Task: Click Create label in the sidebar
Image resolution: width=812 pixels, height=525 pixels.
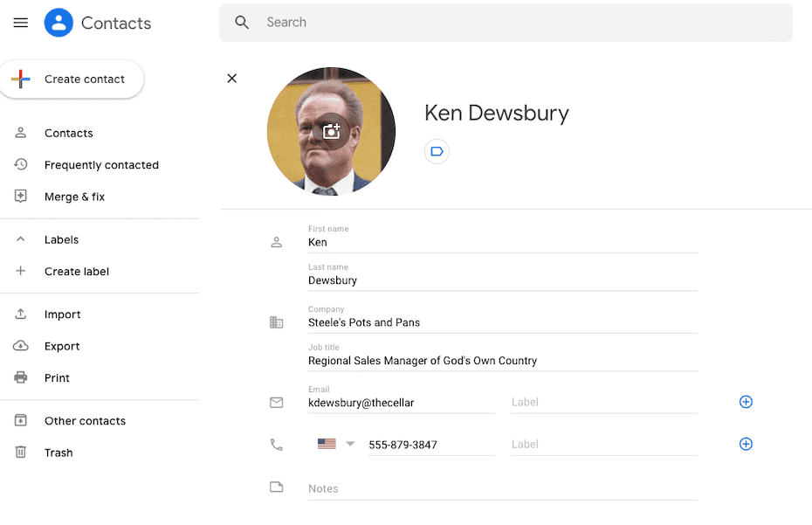Action: (x=69, y=271)
